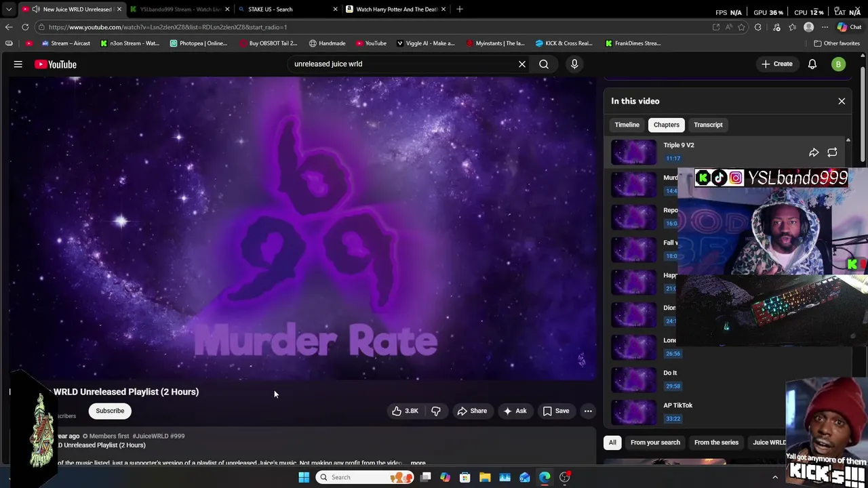
Task: Clear the YouTube search box text
Action: (x=522, y=64)
